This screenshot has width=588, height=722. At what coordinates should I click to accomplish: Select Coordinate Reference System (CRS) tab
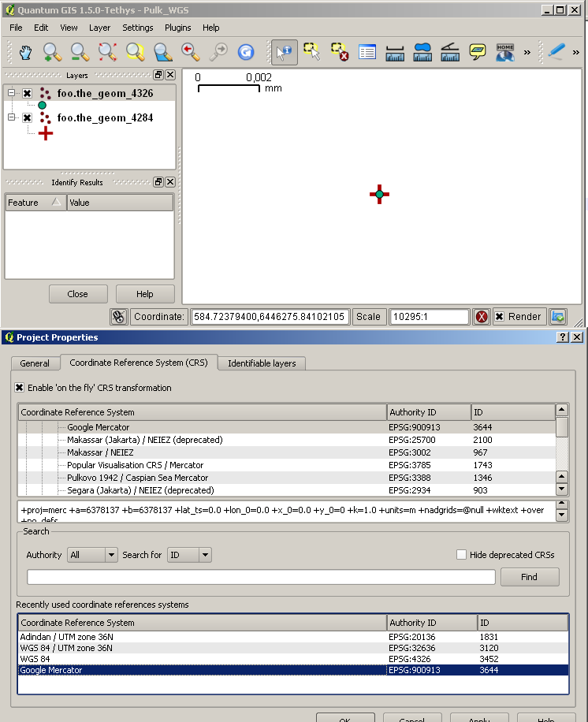pos(139,363)
